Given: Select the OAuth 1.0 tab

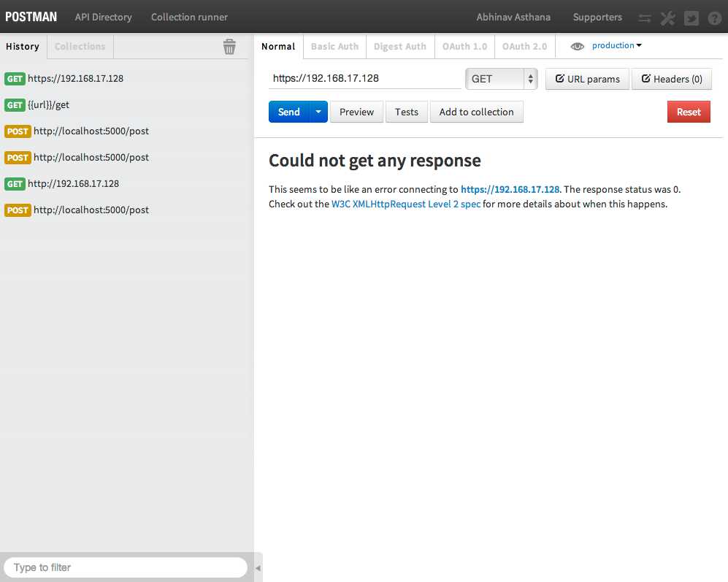Looking at the screenshot, I should [464, 47].
